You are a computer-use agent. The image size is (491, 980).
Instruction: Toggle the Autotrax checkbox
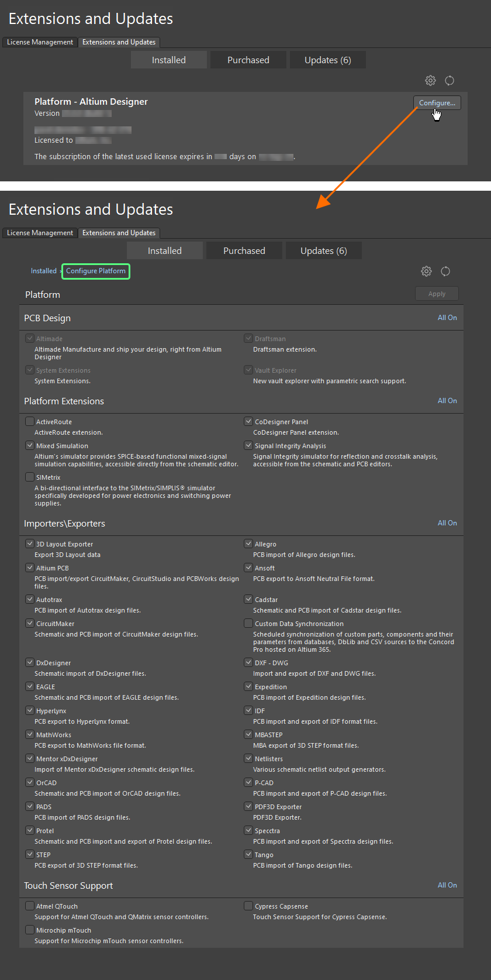coord(30,599)
